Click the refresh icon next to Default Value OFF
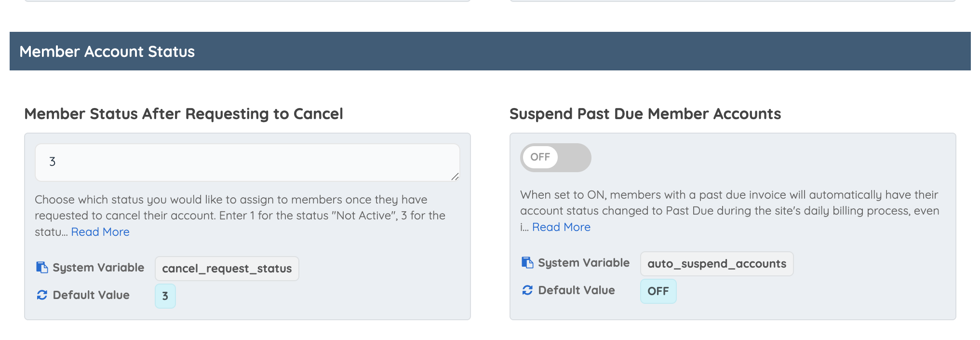980x340 pixels. [x=527, y=290]
